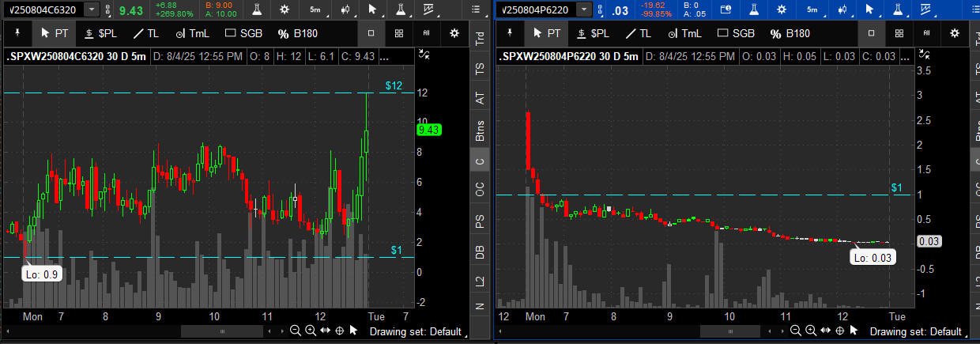Click the TmL time level tool in left chart
Viewport: 980px width, 344px height.
click(193, 33)
